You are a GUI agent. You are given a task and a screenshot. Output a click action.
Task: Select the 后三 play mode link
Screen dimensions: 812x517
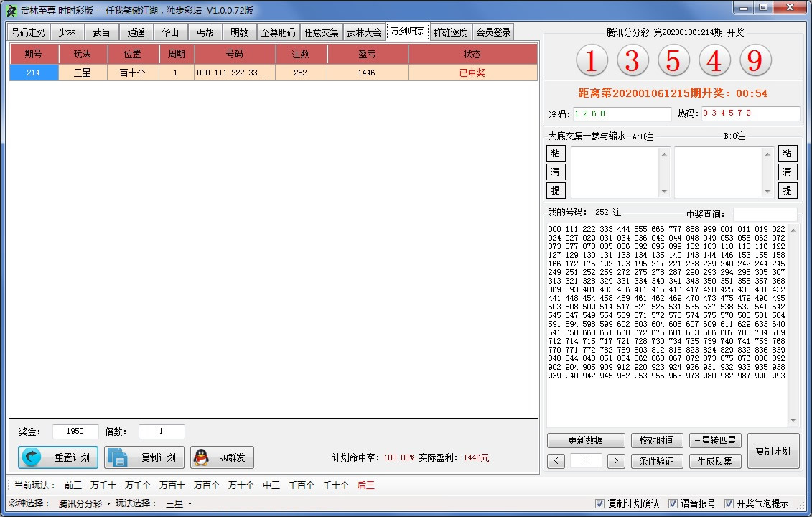[x=365, y=485]
